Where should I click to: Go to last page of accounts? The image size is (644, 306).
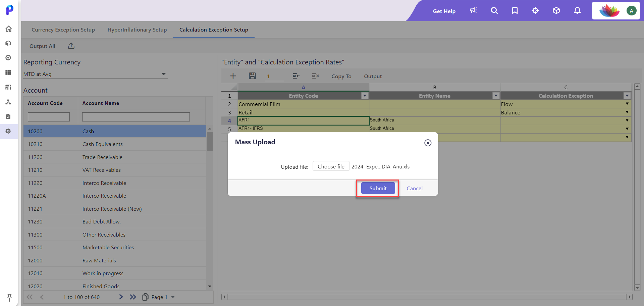(133, 297)
